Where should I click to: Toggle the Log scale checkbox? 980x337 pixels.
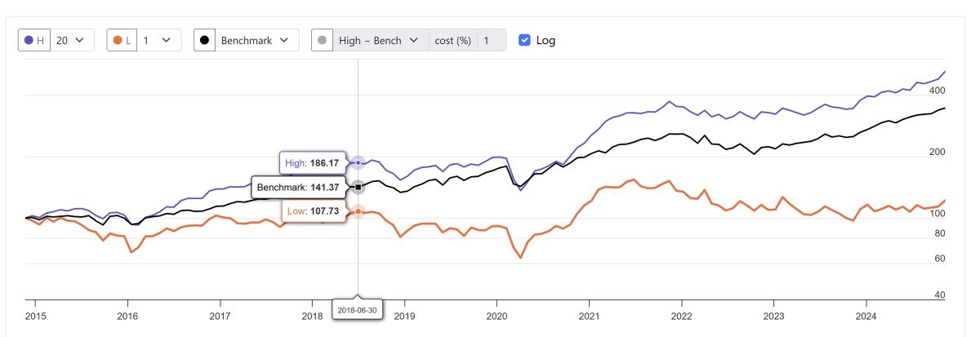(x=525, y=40)
